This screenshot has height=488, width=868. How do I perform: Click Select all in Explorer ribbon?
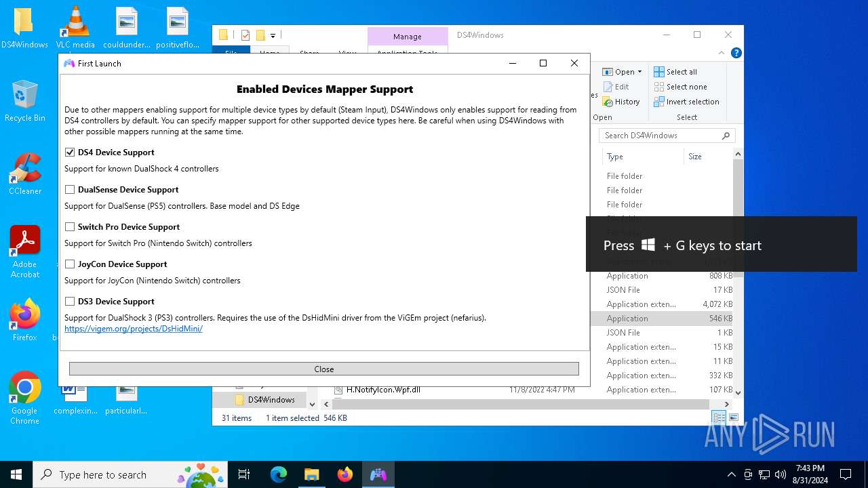(x=675, y=72)
